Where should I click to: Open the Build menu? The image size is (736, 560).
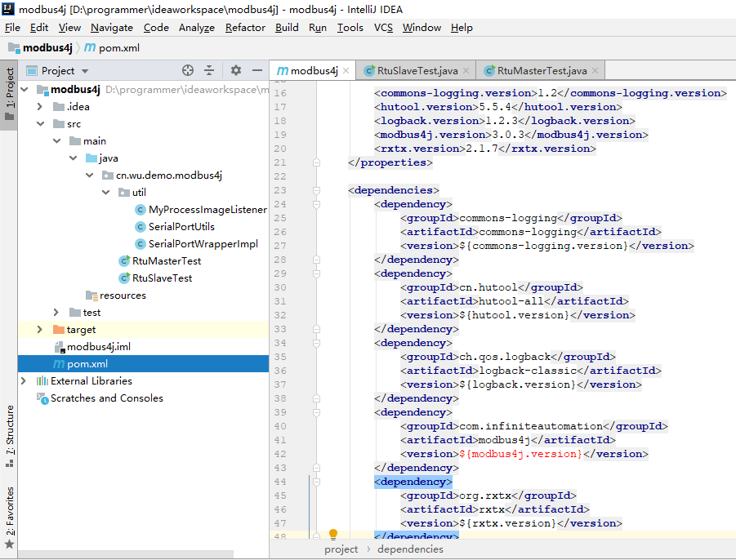(x=287, y=28)
